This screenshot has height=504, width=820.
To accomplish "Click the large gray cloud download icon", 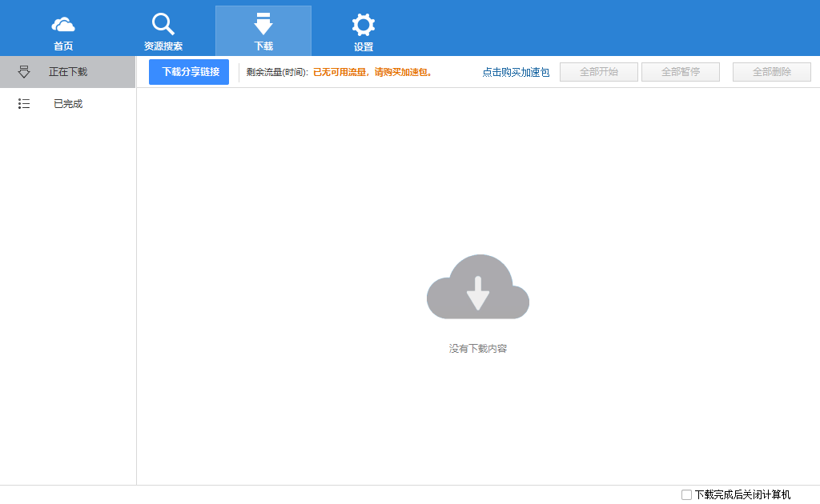I will (x=478, y=286).
